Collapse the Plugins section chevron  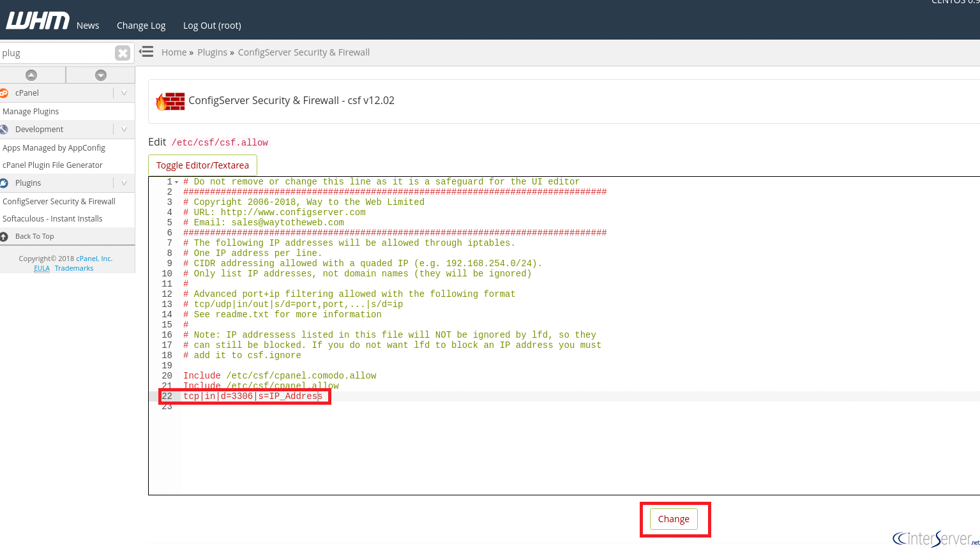124,183
